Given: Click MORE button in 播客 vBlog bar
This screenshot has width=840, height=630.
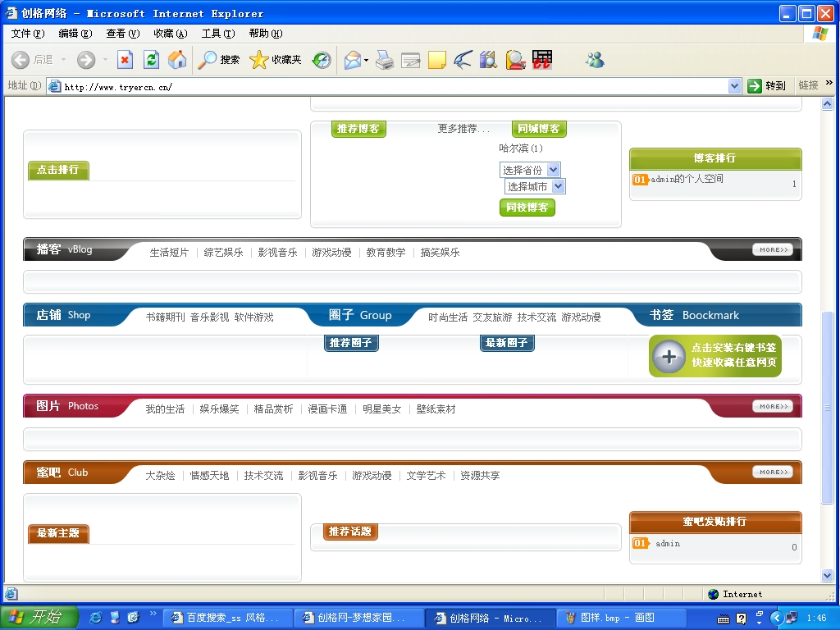Looking at the screenshot, I should (x=773, y=249).
